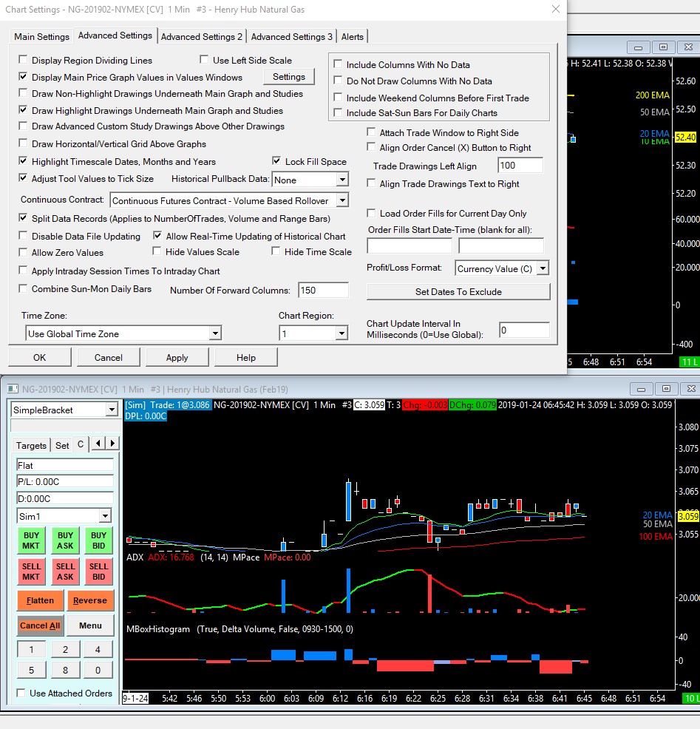Click first Order Fills Start Date field

(x=410, y=245)
